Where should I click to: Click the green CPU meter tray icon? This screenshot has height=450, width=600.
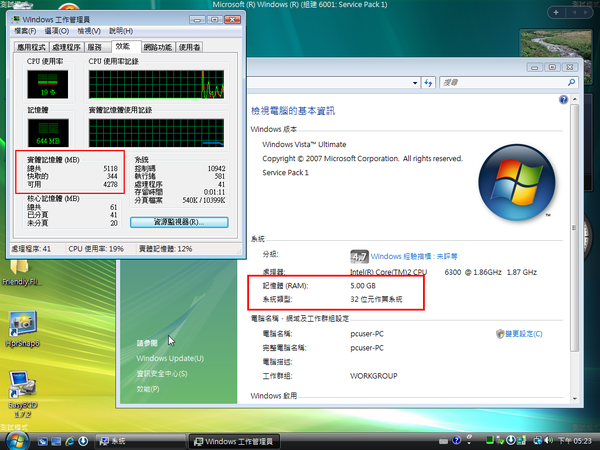[x=489, y=441]
